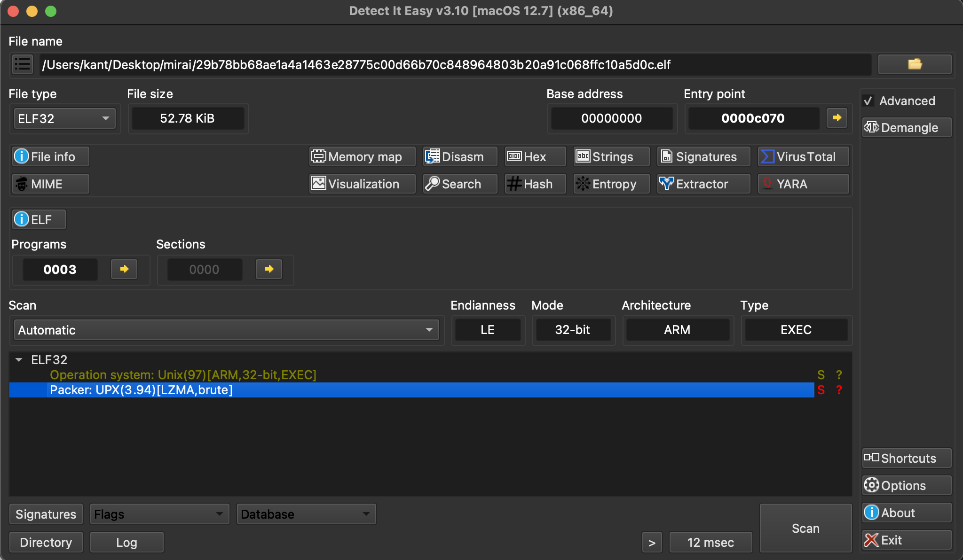963x560 pixels.
Task: Show the Log
Action: pos(126,542)
